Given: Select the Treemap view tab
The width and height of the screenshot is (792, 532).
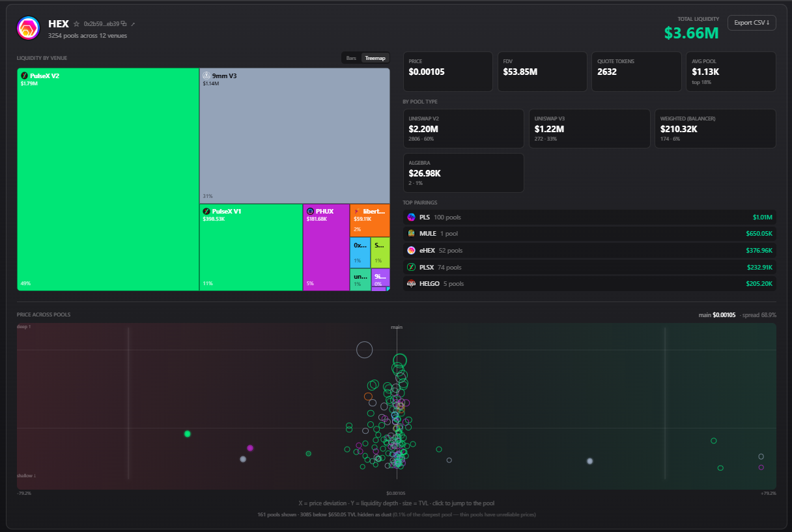Looking at the screenshot, I should 375,58.
